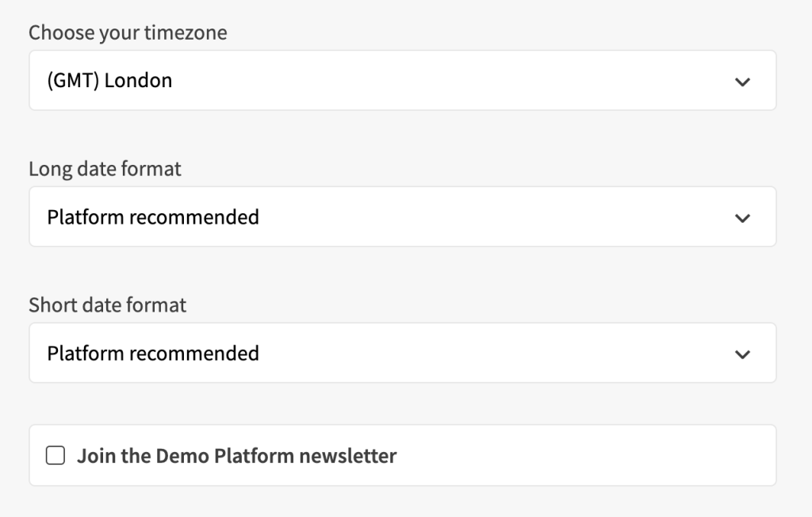The width and height of the screenshot is (812, 517).
Task: Tick the Demo Platform newsletter checkbox
Action: [x=56, y=456]
